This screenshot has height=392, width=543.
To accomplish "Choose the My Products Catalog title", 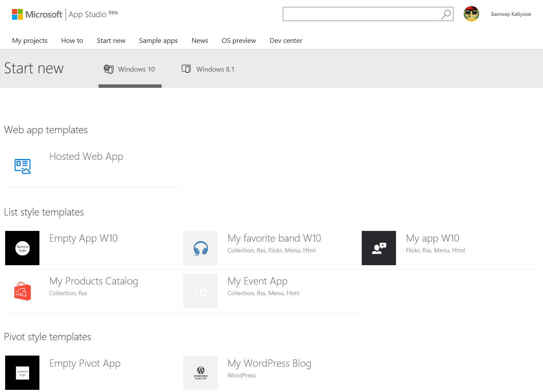I will point(94,281).
